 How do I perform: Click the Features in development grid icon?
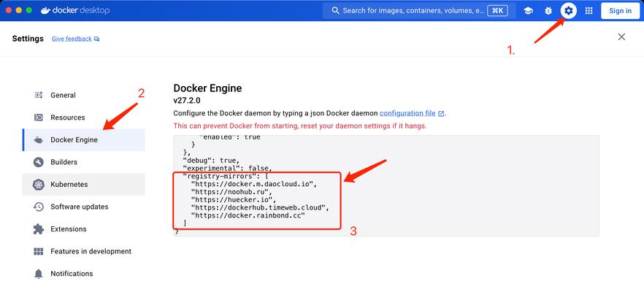point(39,251)
